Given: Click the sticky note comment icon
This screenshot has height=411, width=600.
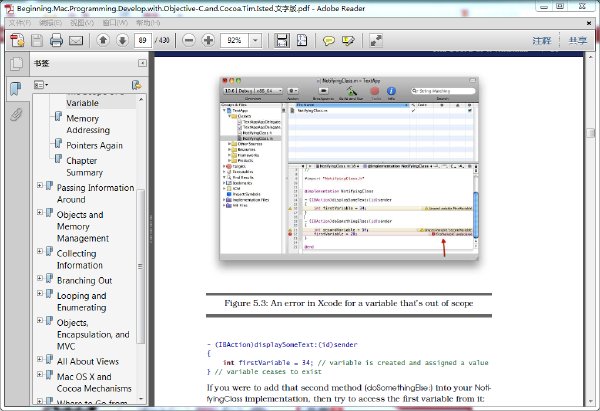Looking at the screenshot, I should coord(328,40).
